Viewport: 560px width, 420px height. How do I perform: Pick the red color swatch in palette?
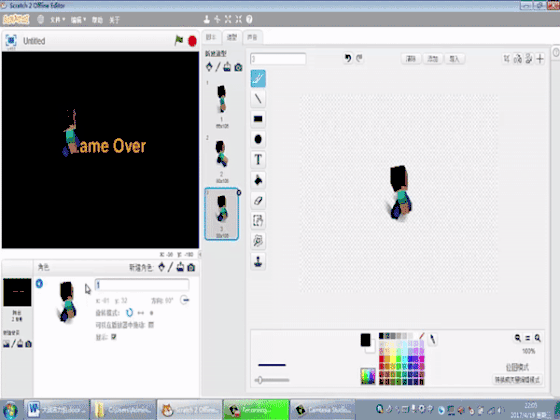coord(381,359)
